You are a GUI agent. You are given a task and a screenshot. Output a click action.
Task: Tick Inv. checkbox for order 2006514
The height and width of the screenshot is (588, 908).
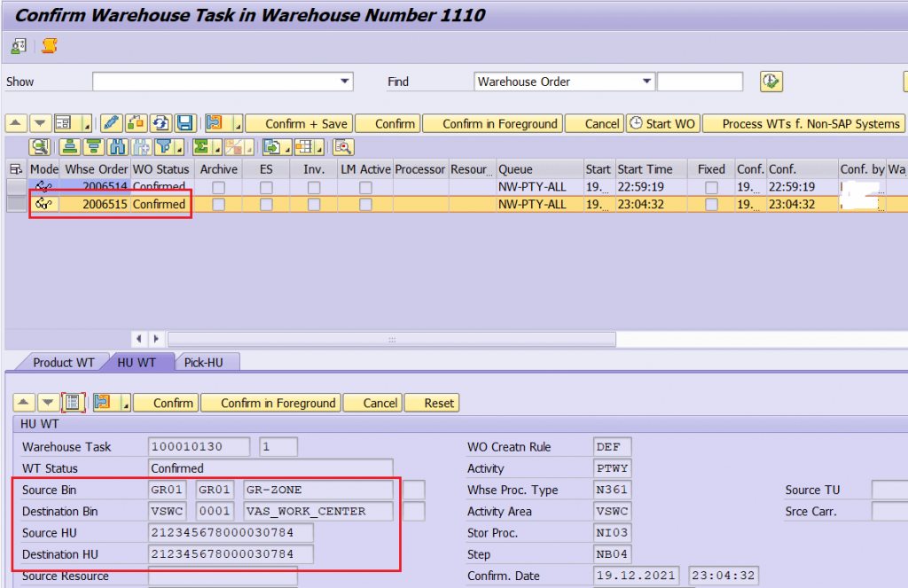(x=314, y=188)
